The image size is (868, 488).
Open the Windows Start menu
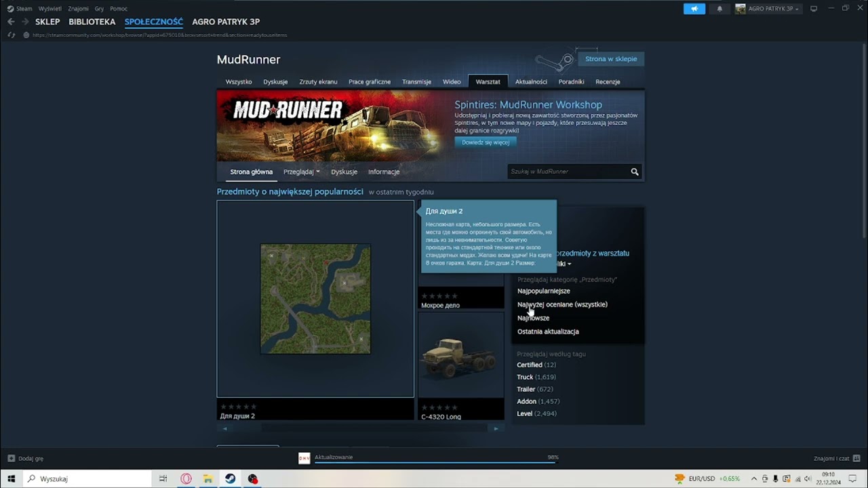12,479
